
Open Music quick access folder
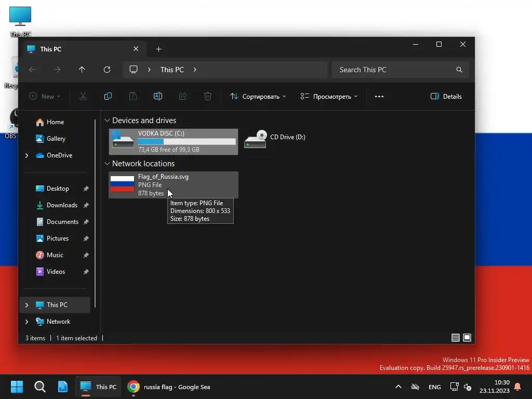tap(49, 255)
